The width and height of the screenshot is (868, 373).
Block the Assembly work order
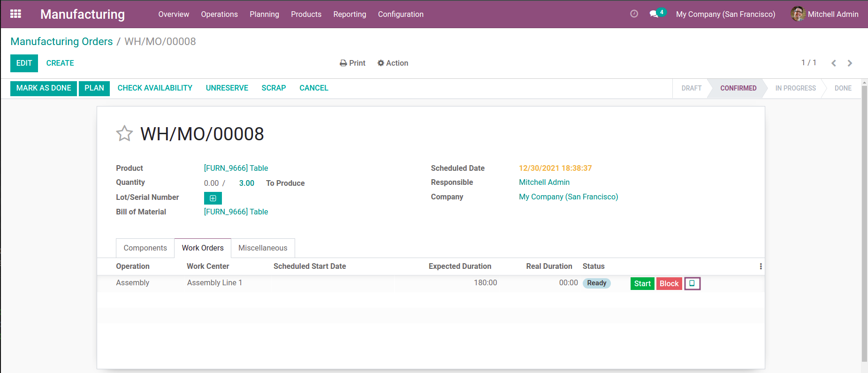[x=669, y=283]
